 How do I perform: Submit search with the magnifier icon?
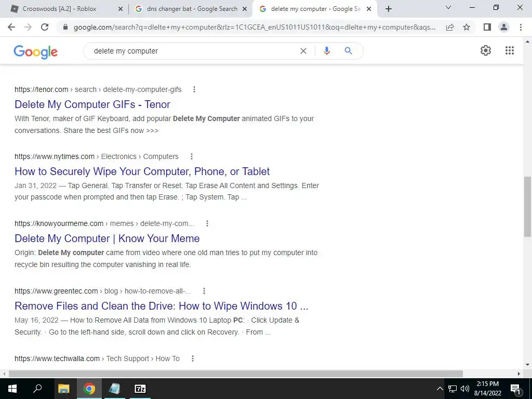click(348, 51)
